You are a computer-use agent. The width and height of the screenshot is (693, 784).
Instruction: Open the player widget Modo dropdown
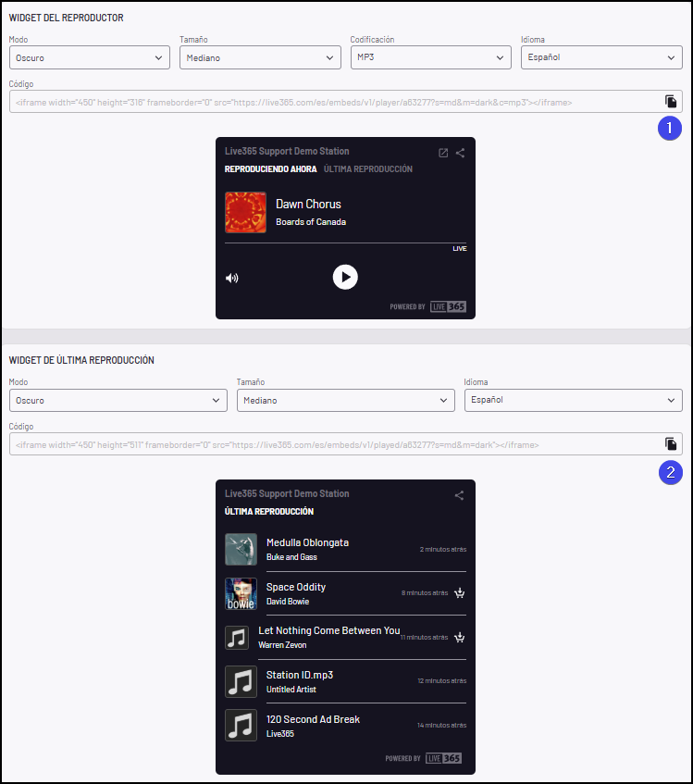(90, 57)
